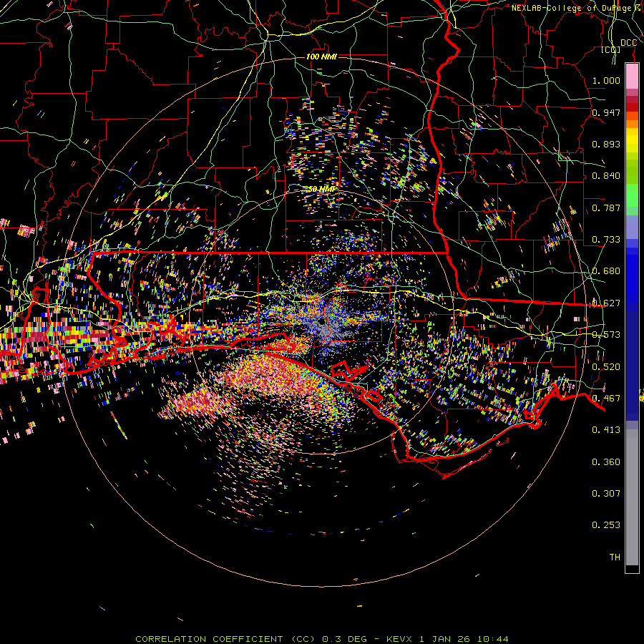Viewport: 644px width, 644px height.
Task: Click the 0.573 scale value
Action: (x=606, y=334)
